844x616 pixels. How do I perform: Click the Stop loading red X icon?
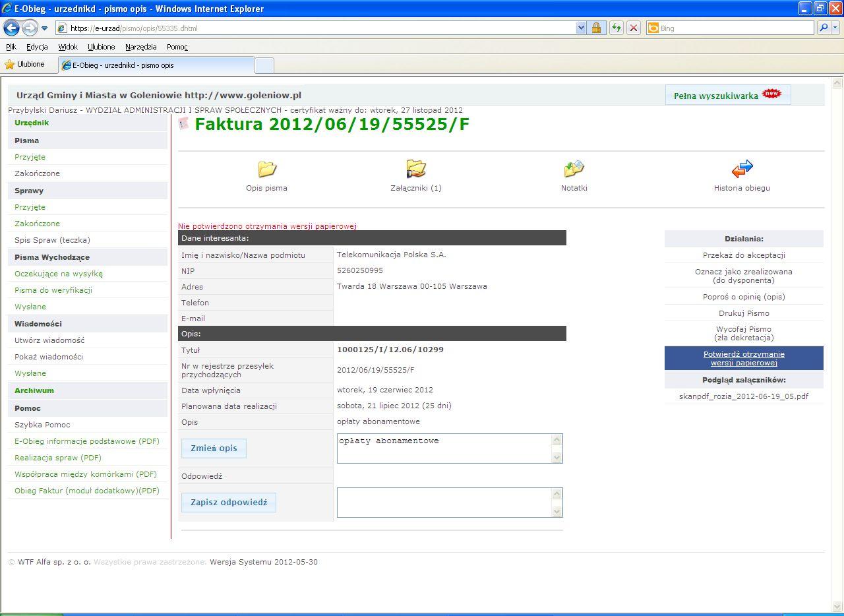[x=634, y=28]
